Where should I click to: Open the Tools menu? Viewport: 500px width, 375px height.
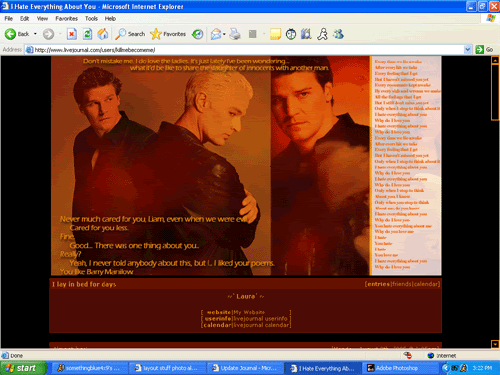[91, 19]
